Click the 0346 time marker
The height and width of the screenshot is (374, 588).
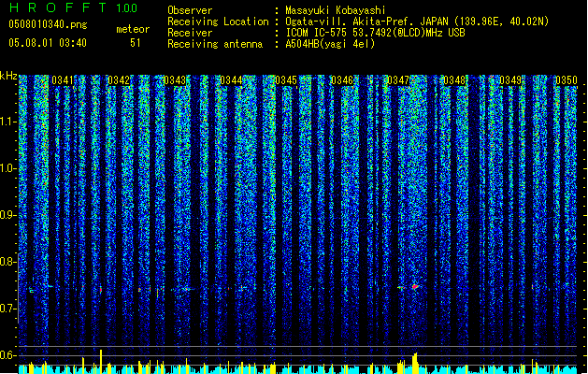pos(342,80)
